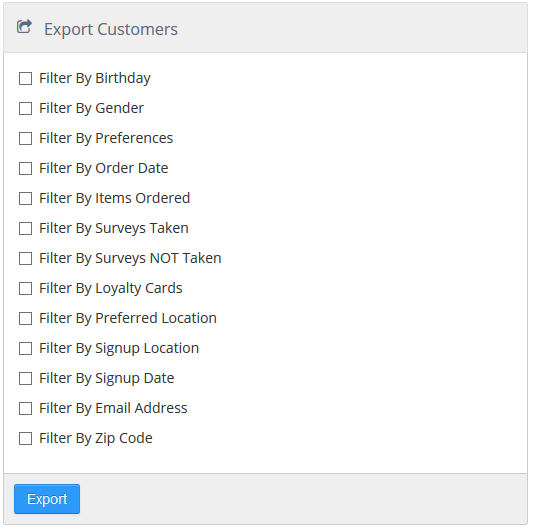Tick the Filter By Zip Code checkbox
The image size is (533, 530).
click(25, 439)
